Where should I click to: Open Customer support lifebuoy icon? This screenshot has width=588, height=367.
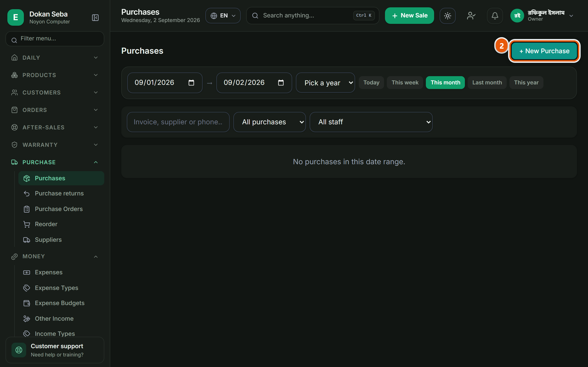coord(19,350)
